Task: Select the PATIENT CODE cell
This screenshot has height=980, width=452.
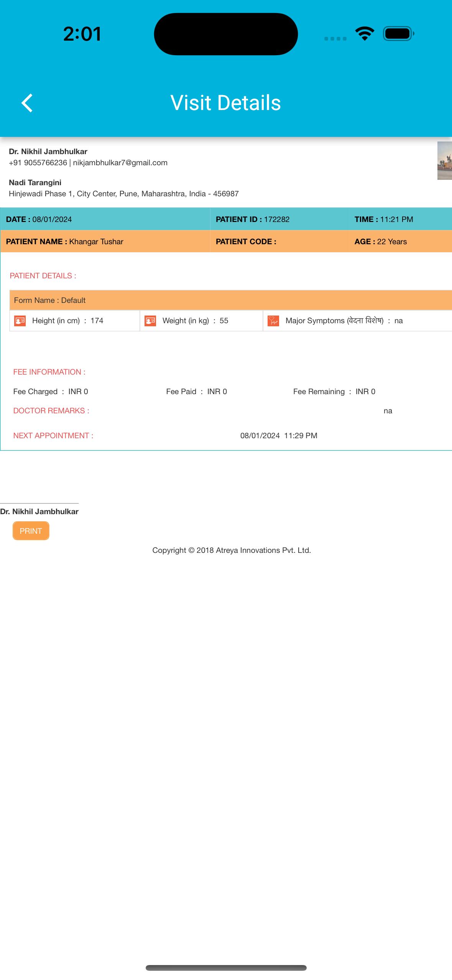Action: click(279, 242)
